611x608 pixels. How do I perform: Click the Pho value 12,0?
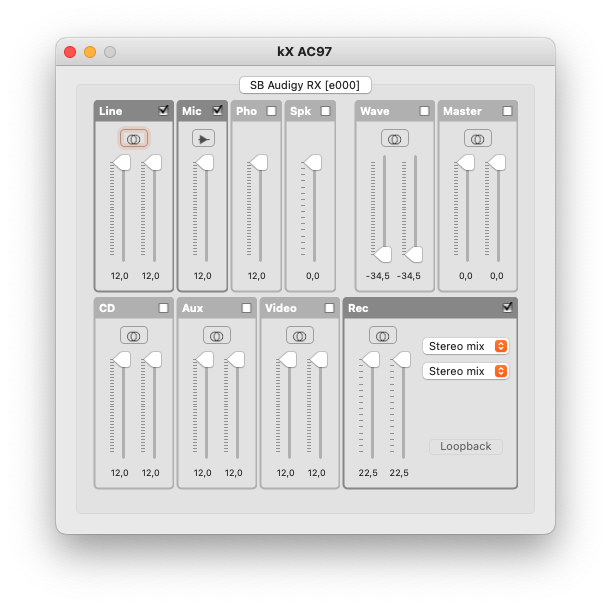pos(256,276)
